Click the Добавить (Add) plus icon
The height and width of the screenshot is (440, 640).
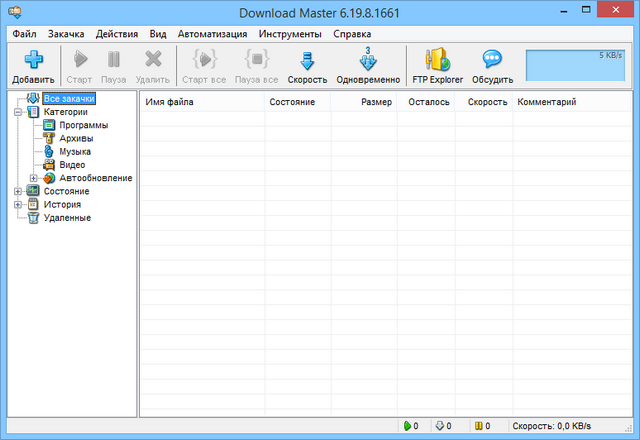33,60
